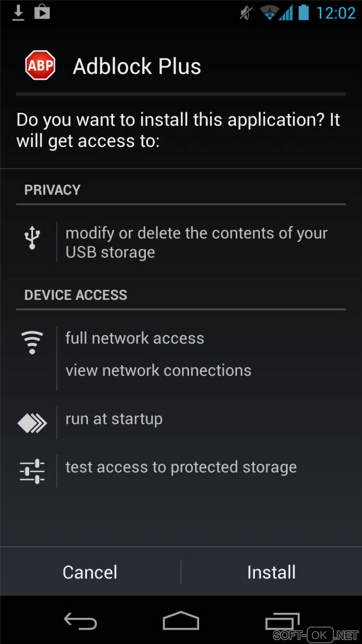Tap the Wi-Fi network access icon
The width and height of the screenshot is (362, 644).
click(32, 342)
